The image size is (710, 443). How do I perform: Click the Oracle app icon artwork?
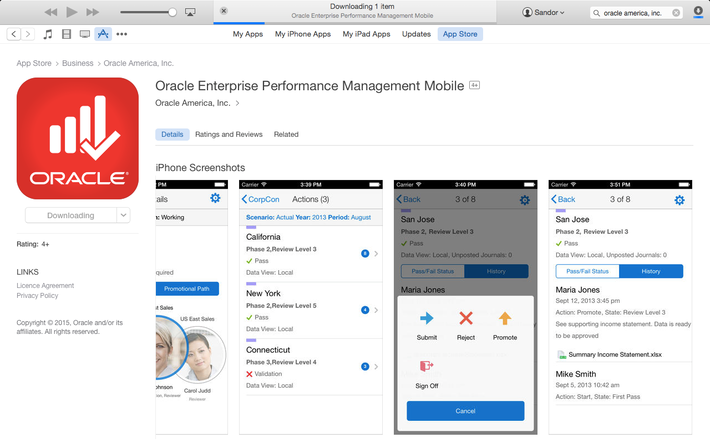click(x=77, y=138)
